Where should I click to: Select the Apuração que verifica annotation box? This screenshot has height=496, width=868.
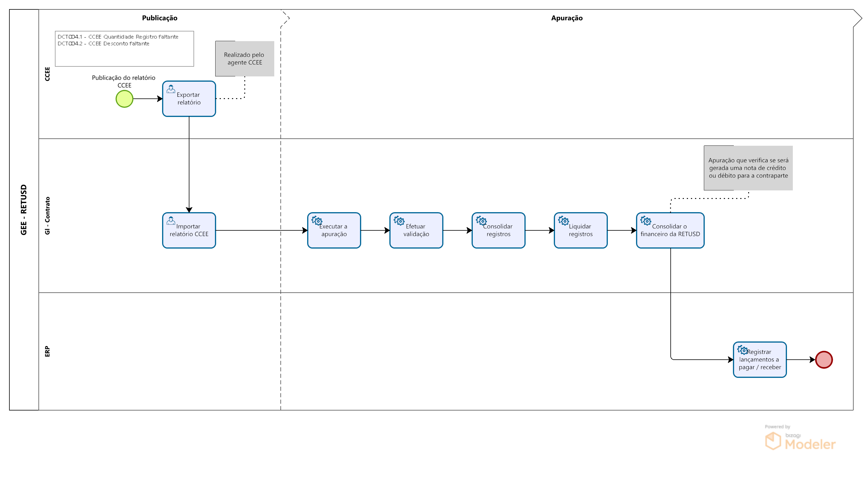[x=748, y=167]
